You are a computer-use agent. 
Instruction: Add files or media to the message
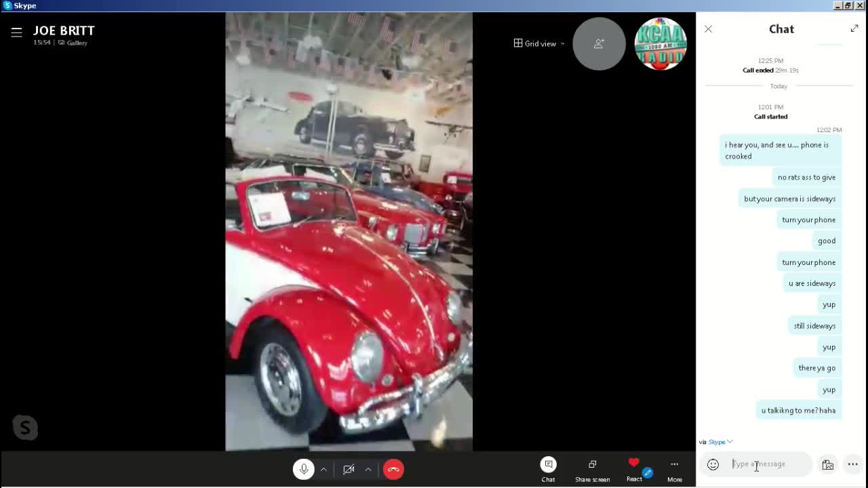[827, 464]
